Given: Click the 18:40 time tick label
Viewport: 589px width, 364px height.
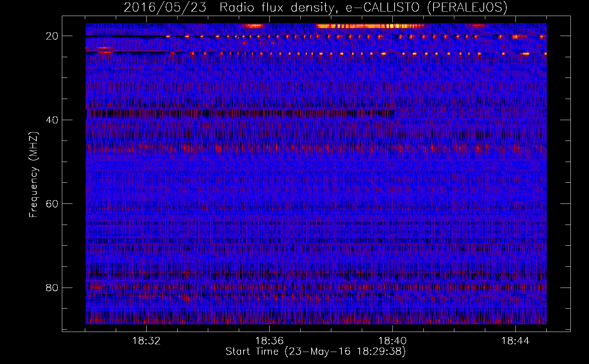Looking at the screenshot, I should (392, 341).
